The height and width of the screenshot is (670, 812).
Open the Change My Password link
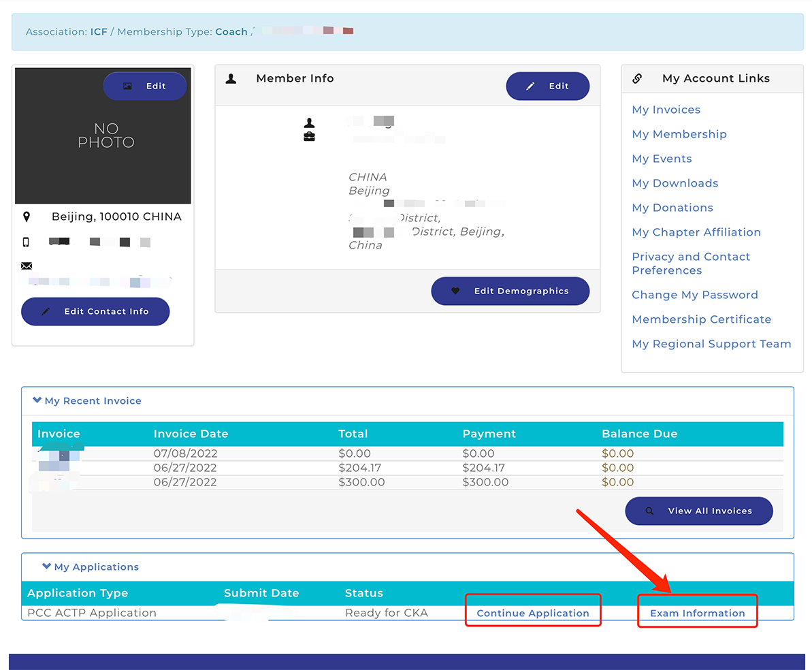tap(694, 295)
